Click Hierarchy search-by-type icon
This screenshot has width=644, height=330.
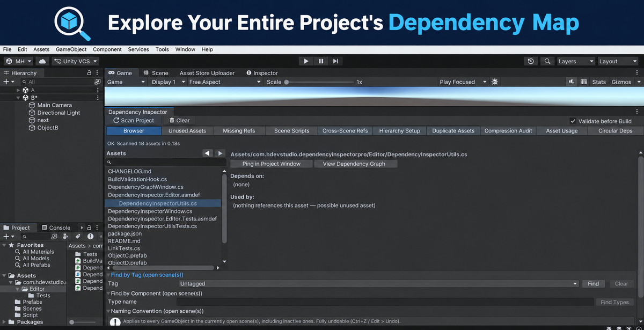pos(97,82)
